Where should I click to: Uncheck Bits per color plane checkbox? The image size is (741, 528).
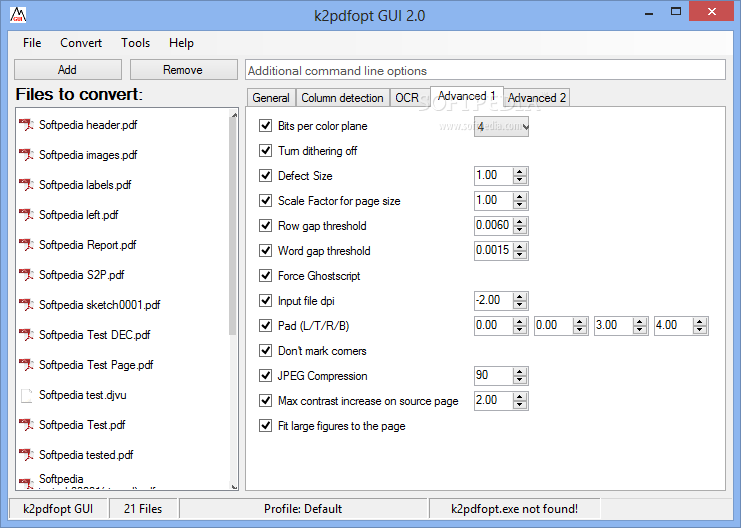[266, 126]
